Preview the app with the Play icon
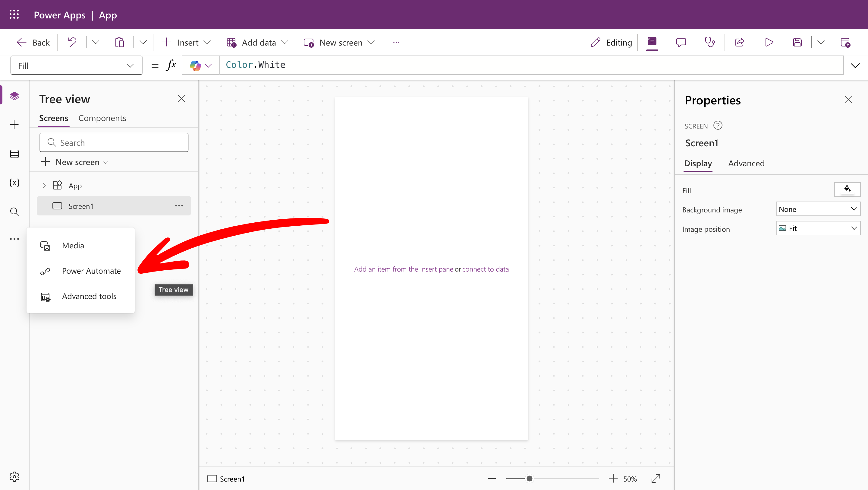The image size is (868, 490). 769,42
